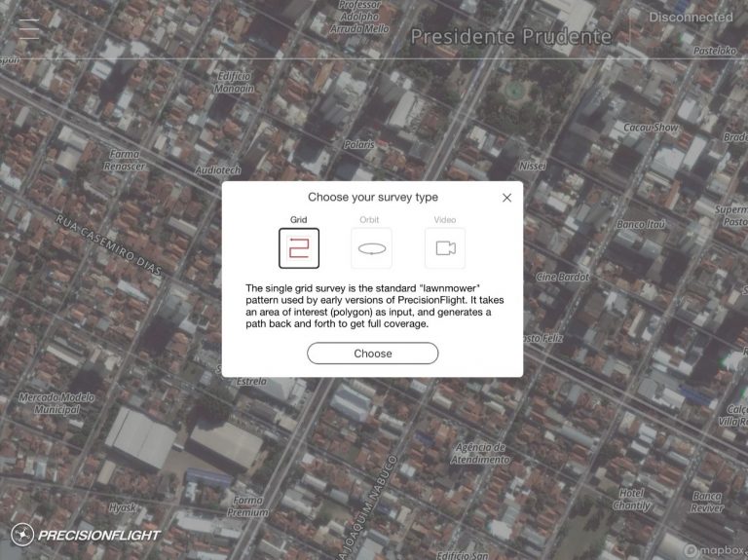Close the survey type dialog

[506, 198]
